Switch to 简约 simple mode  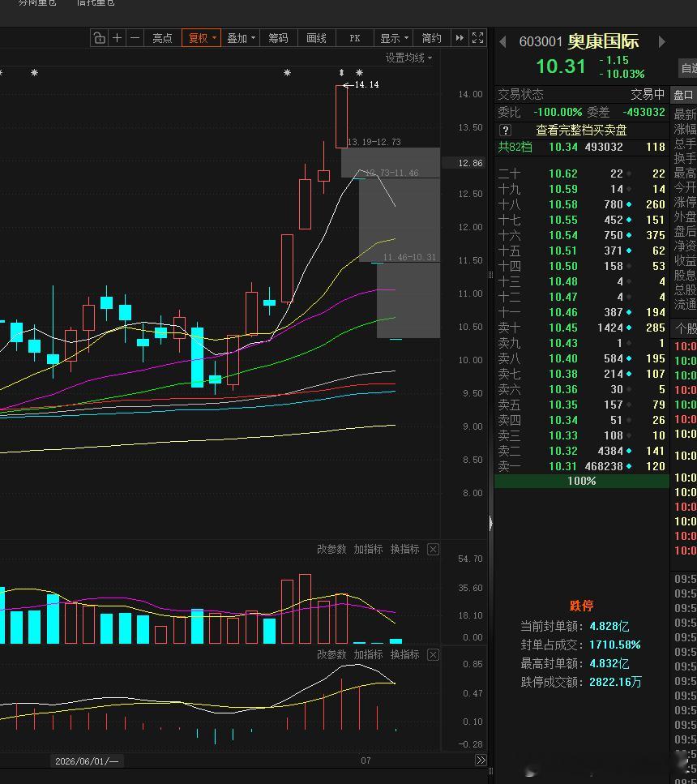point(431,38)
